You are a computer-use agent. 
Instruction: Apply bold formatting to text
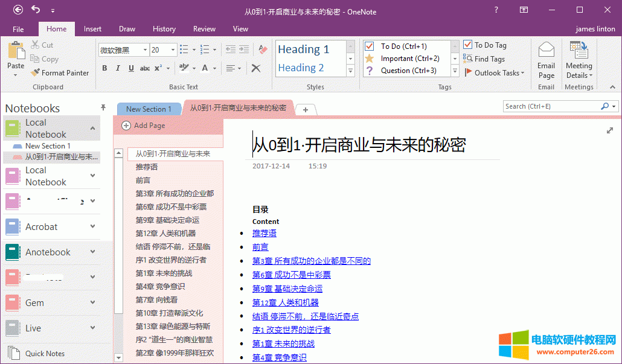(x=106, y=69)
